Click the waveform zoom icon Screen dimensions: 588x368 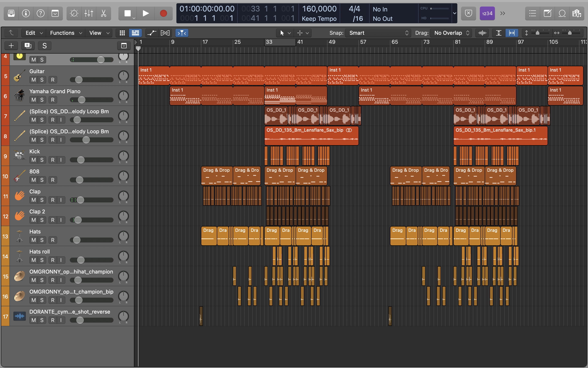click(x=482, y=33)
